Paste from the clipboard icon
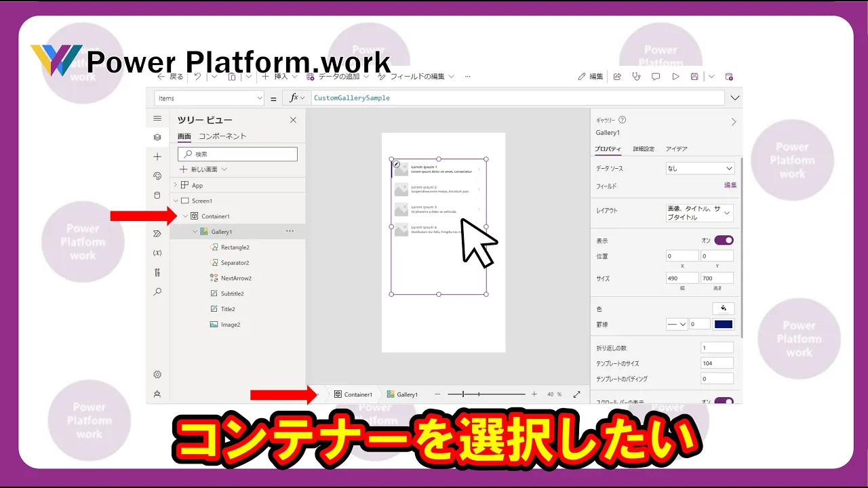 coord(232,77)
